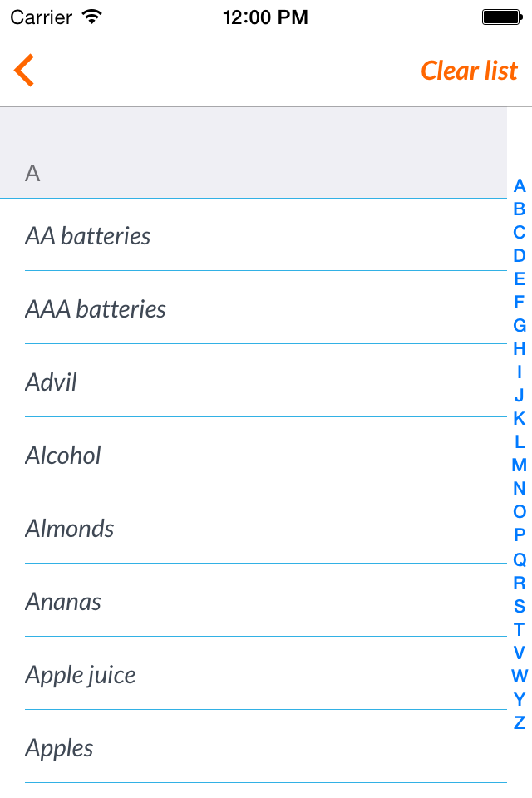Image resolution: width=532 pixels, height=798 pixels.
Task: Select letter Z in alphabet index
Action: coord(520,722)
